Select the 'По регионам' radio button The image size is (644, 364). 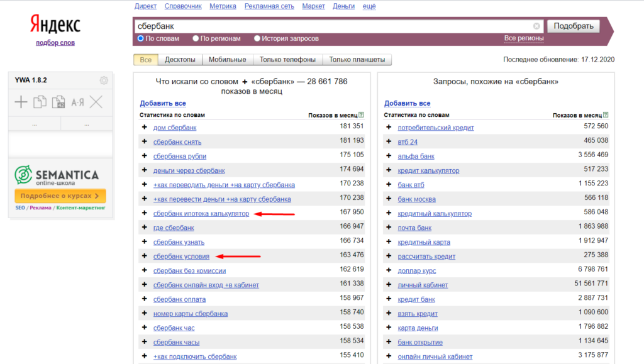pos(196,38)
